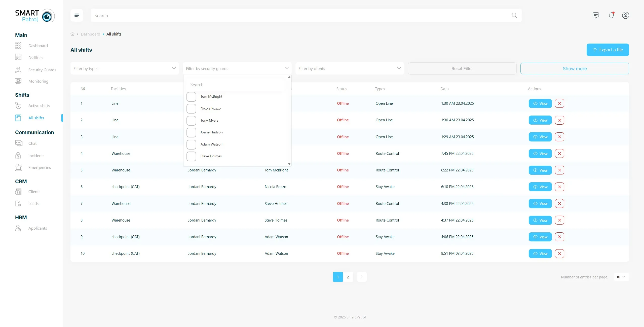Click the Security Guards icon
This screenshot has width=644, height=327.
(18, 70)
